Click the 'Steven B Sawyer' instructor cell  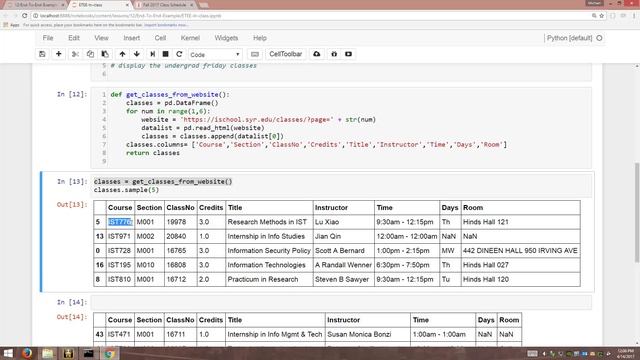coord(344,279)
